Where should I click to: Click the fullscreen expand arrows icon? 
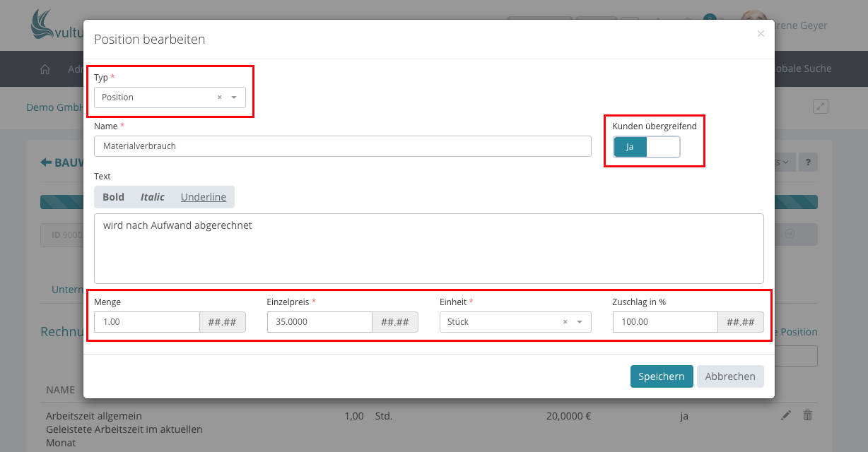(820, 107)
